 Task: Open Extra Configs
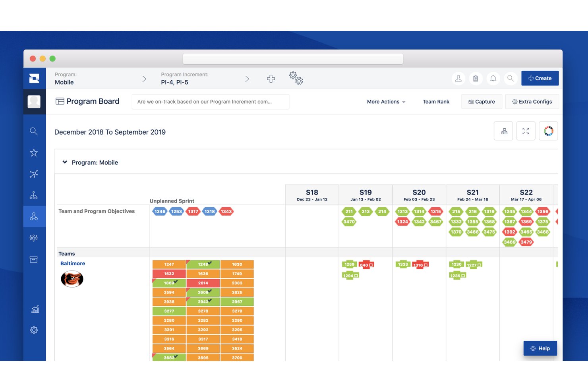pyautogui.click(x=532, y=102)
